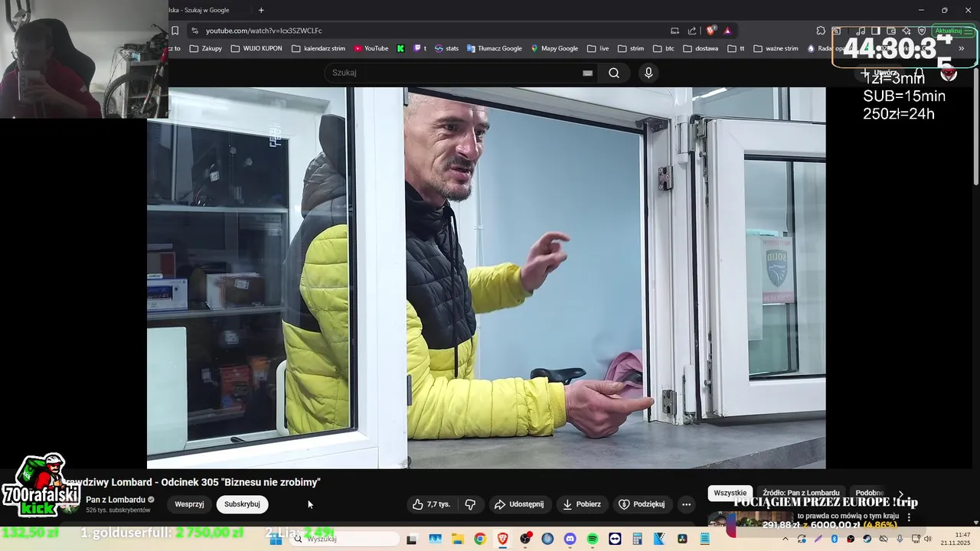This screenshot has width=980, height=551.
Task: Like the video with the 7,7 tys. thumbs up
Action: click(x=431, y=504)
